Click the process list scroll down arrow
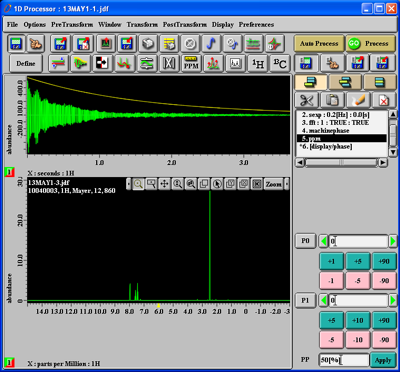The width and height of the screenshot is (400, 372). tap(393, 153)
